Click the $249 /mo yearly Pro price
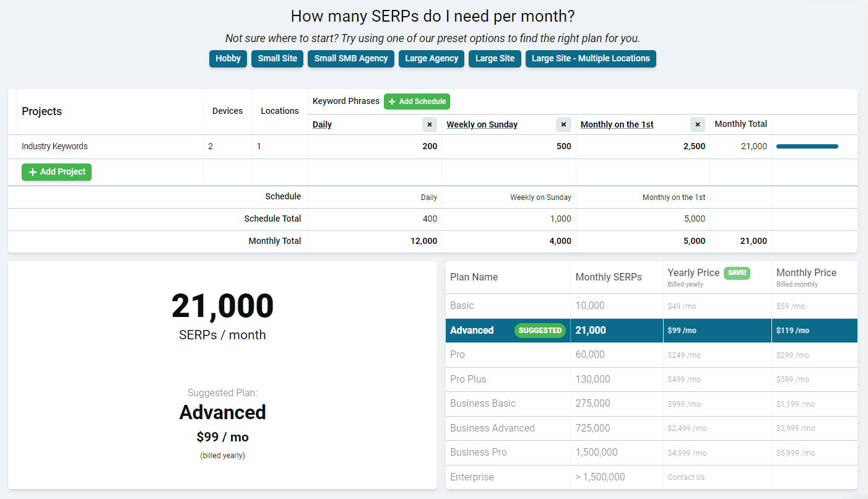This screenshot has height=499, width=868. (x=684, y=355)
